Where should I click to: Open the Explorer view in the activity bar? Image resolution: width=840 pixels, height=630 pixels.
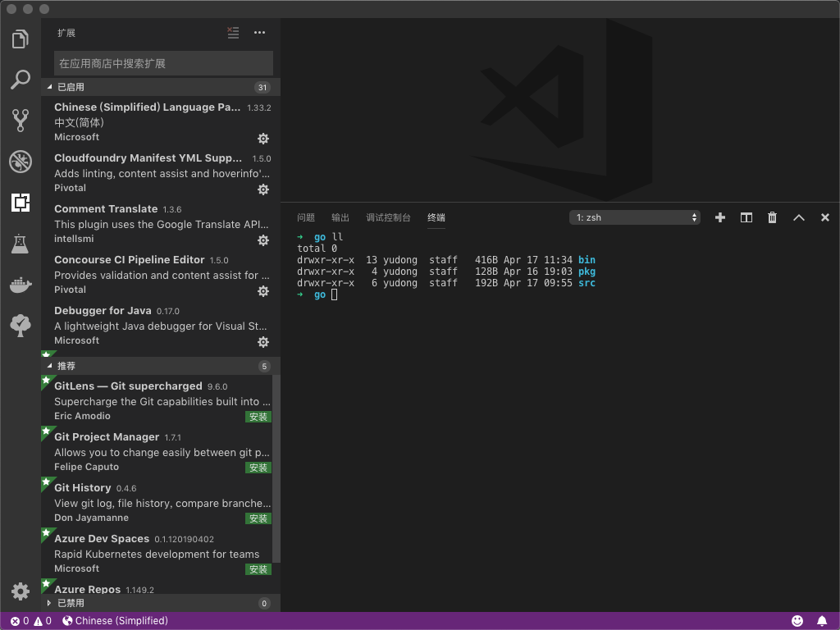pos(21,38)
